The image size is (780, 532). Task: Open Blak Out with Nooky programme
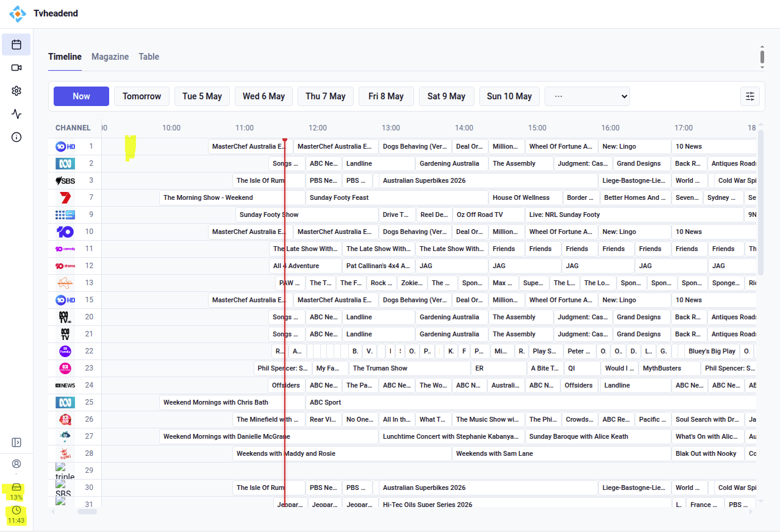click(707, 453)
